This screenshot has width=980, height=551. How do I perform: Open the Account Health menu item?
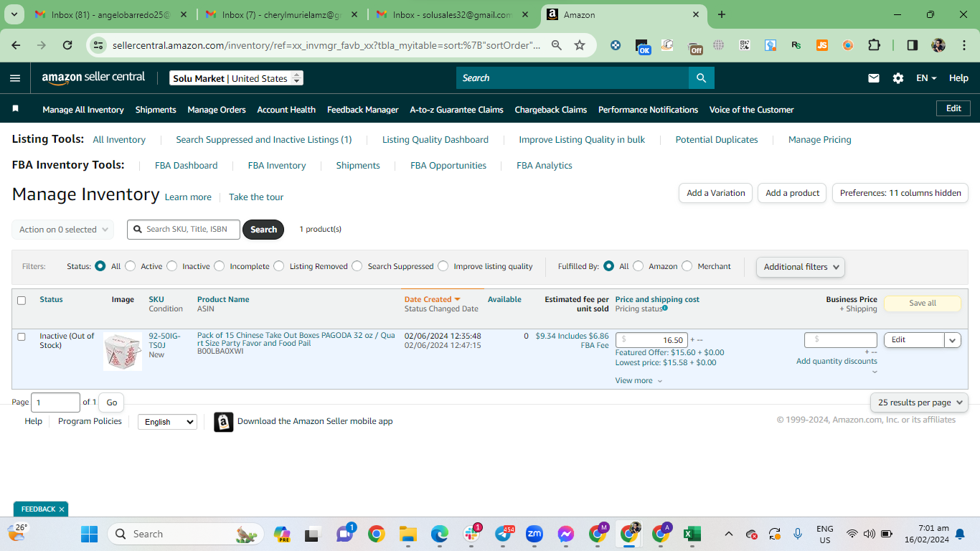pos(286,110)
